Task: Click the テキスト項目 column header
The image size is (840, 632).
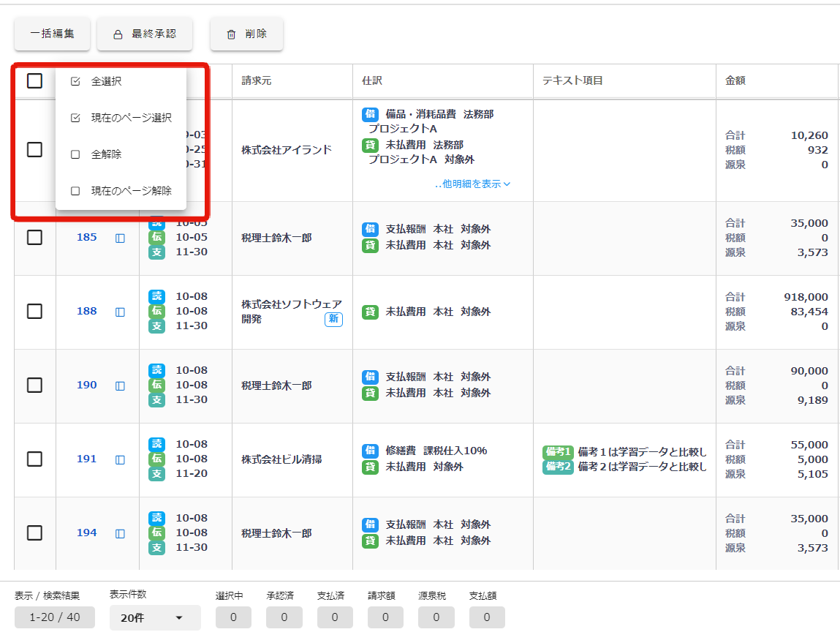Action: coord(572,81)
